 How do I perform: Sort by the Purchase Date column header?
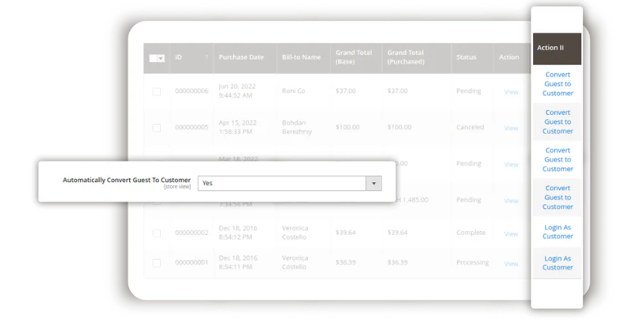coord(241,57)
